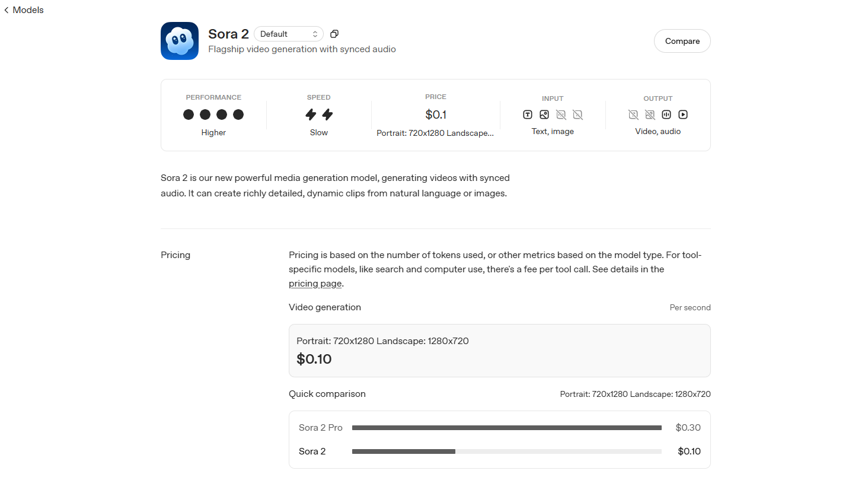868x477 pixels.
Task: Click the last crossed-out icon under Input
Action: (x=577, y=115)
